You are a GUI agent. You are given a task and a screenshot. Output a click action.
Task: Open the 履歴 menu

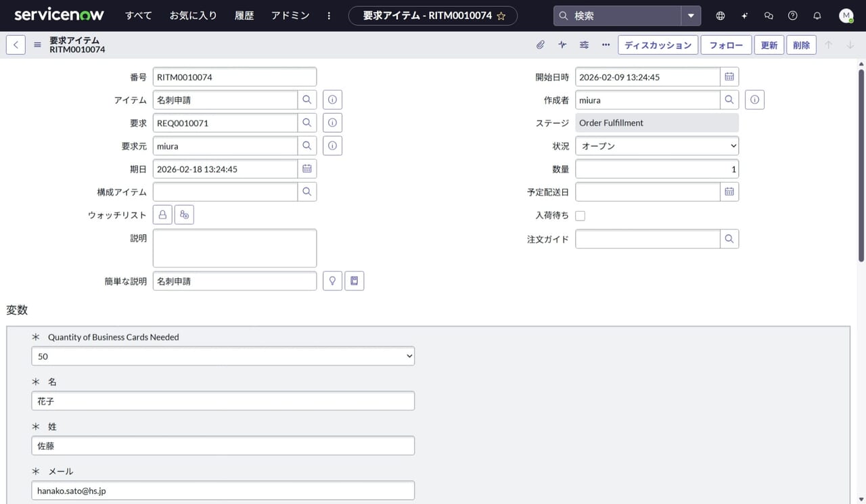tap(244, 16)
